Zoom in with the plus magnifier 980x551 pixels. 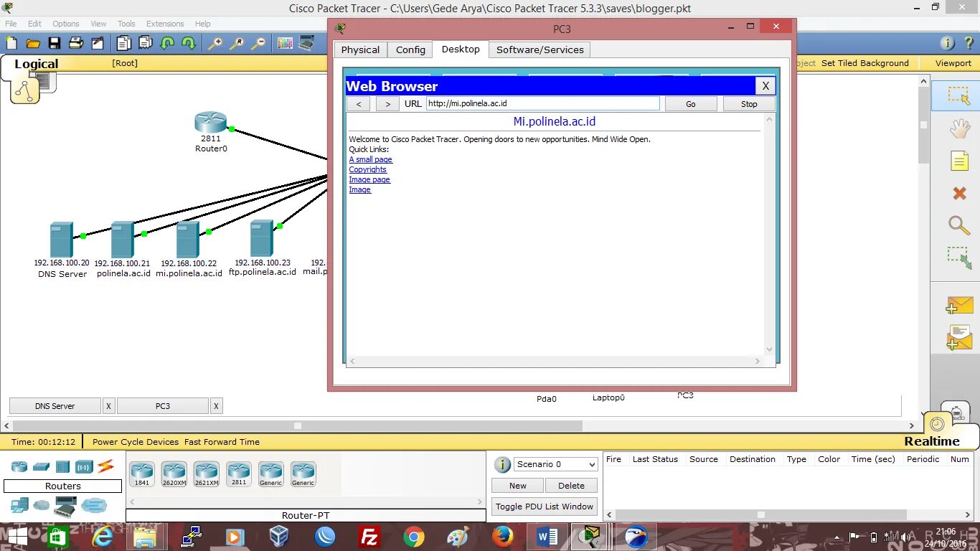[x=215, y=43]
